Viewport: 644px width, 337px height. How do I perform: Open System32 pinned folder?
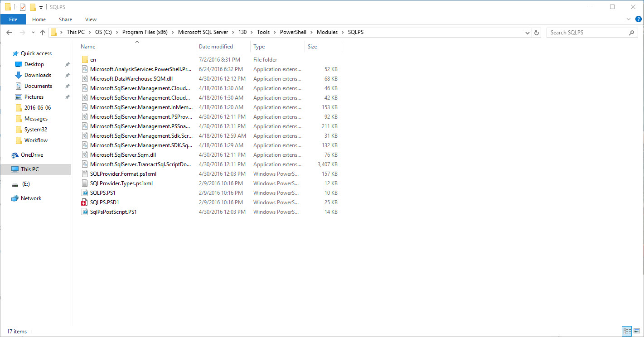pos(36,130)
